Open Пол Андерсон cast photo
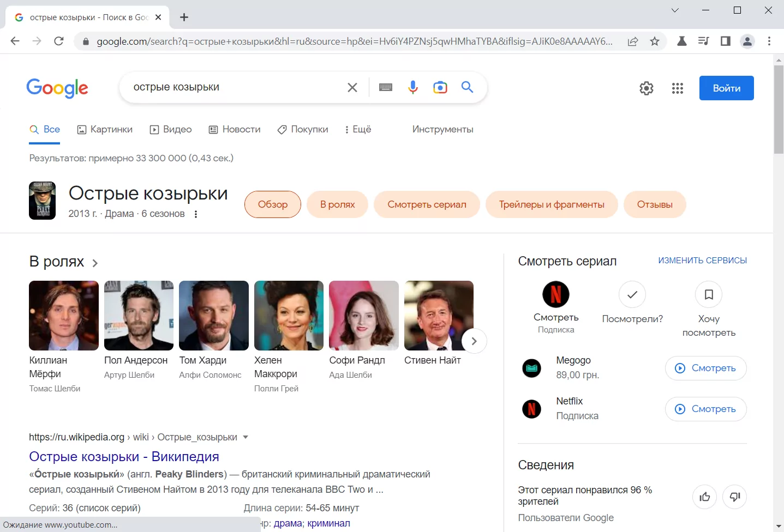The width and height of the screenshot is (784, 532). (139, 316)
